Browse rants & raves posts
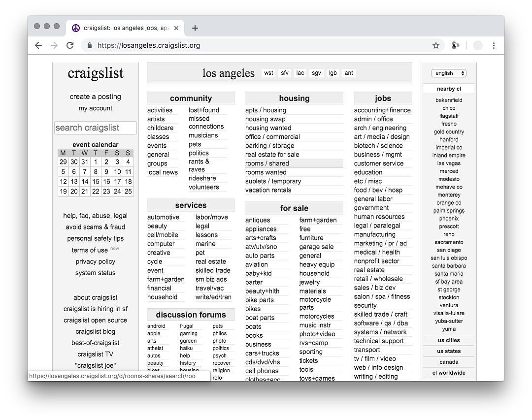532x420 pixels. coord(199,165)
